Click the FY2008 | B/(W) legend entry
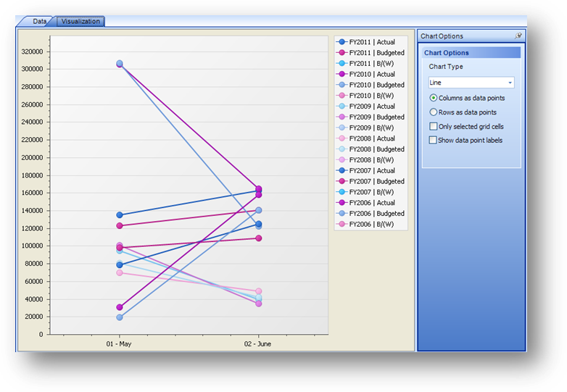Screen dimensions: 567x392 coord(365,159)
